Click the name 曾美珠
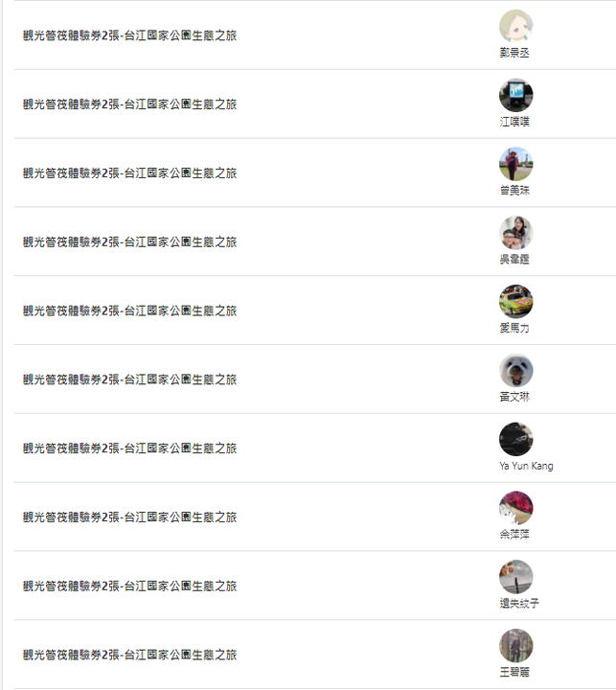The width and height of the screenshot is (616, 690). point(514,191)
